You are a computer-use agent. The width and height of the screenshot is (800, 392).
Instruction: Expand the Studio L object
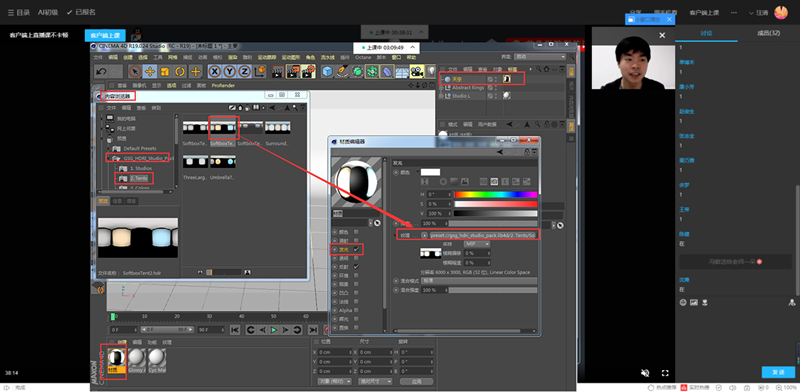point(441,96)
